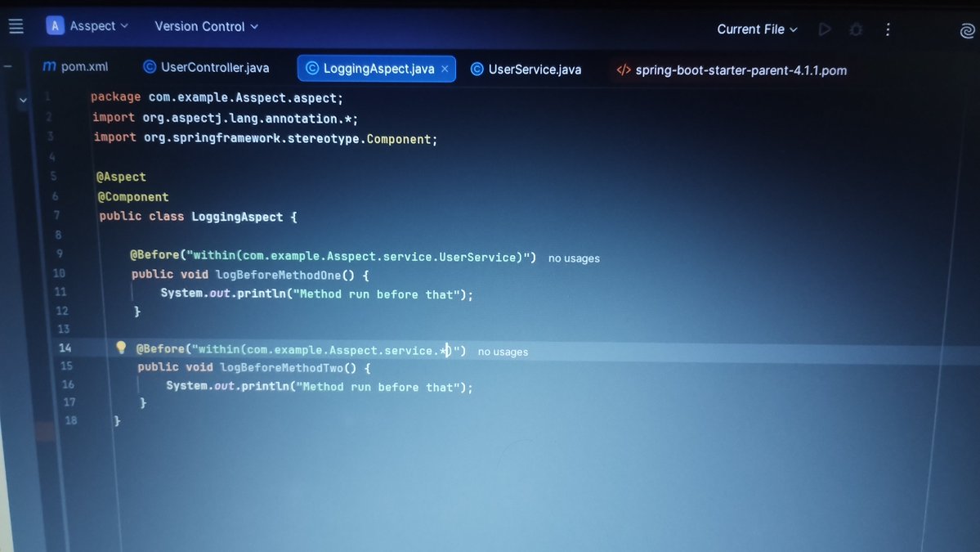Switch to the pom.xml tab
980x552 pixels.
[x=76, y=66]
